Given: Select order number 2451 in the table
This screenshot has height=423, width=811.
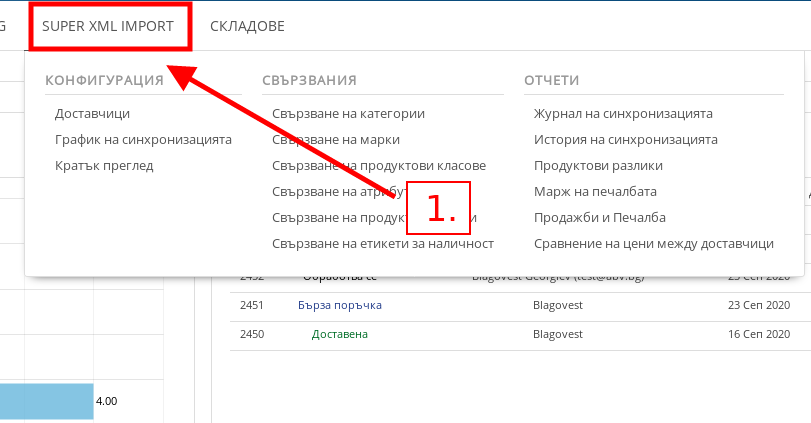Looking at the screenshot, I should pyautogui.click(x=252, y=305).
